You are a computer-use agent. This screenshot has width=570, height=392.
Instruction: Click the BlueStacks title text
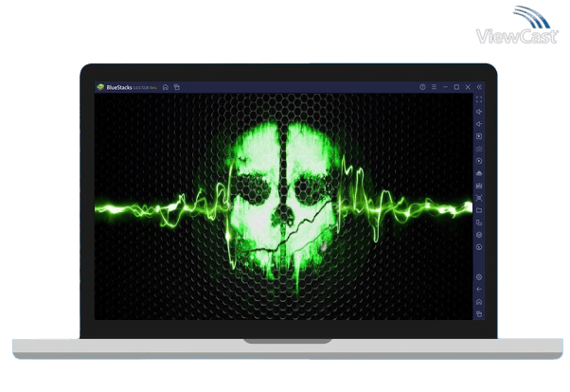119,87
